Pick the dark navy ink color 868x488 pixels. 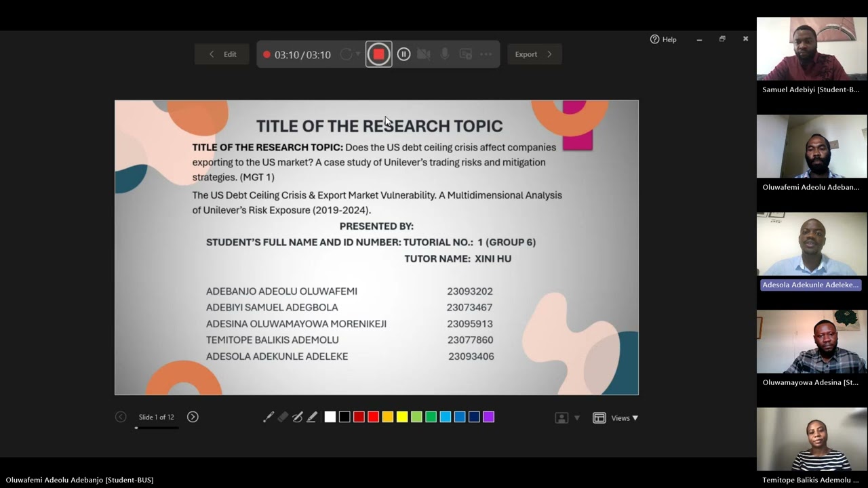(x=474, y=417)
